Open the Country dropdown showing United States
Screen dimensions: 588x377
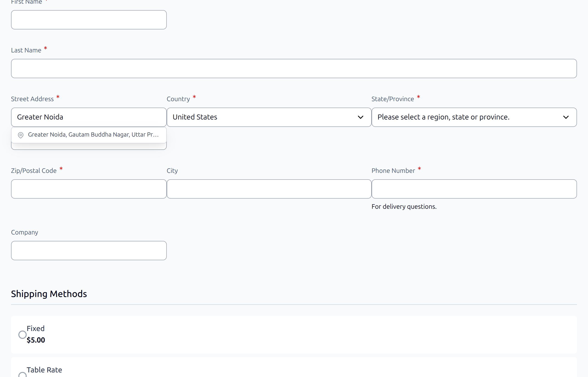pos(269,117)
